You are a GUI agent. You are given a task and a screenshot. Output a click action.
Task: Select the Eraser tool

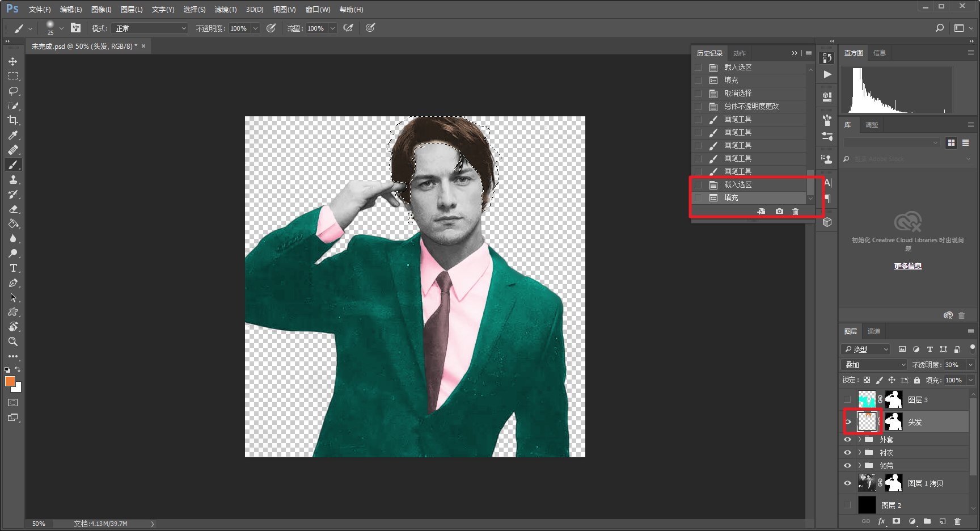pos(13,209)
